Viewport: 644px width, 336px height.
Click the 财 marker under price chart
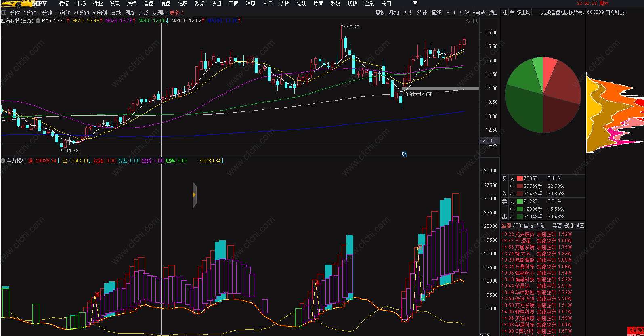(404, 154)
